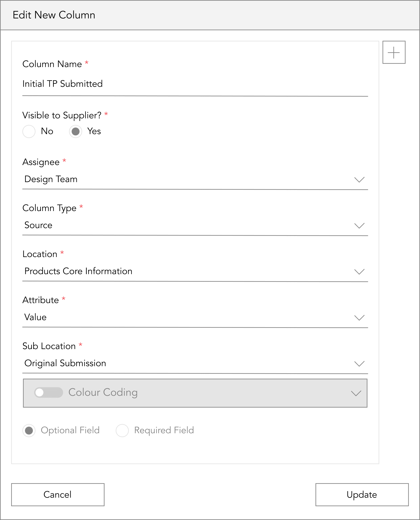
Task: Click the Cancel button
Action: click(x=58, y=495)
